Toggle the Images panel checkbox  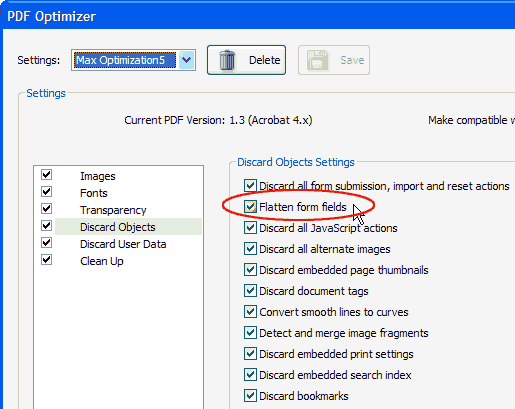[x=47, y=175]
